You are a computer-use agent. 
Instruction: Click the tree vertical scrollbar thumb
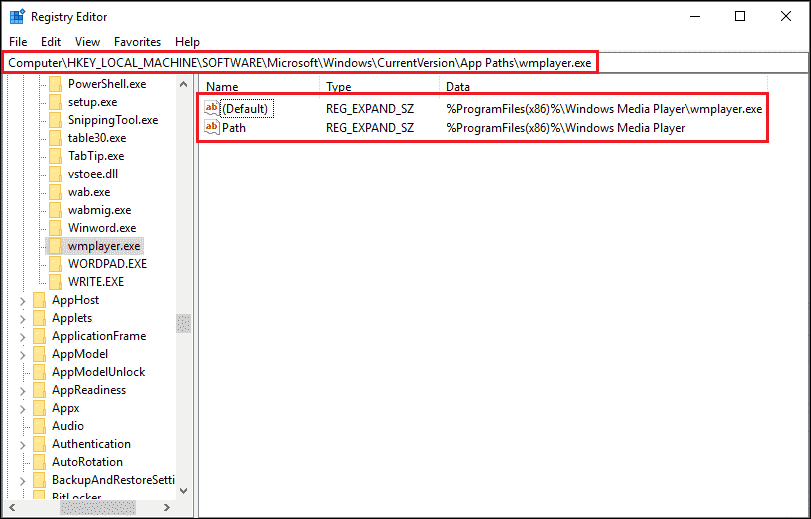pyautogui.click(x=184, y=323)
